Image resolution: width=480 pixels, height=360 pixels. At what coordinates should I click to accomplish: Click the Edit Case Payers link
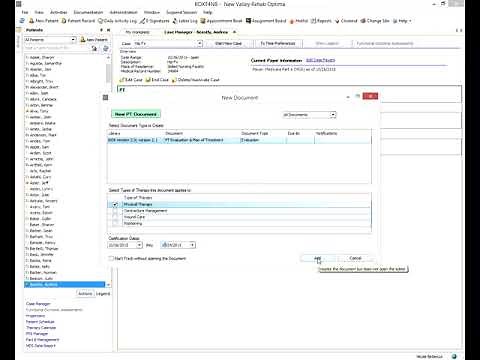pyautogui.click(x=320, y=60)
